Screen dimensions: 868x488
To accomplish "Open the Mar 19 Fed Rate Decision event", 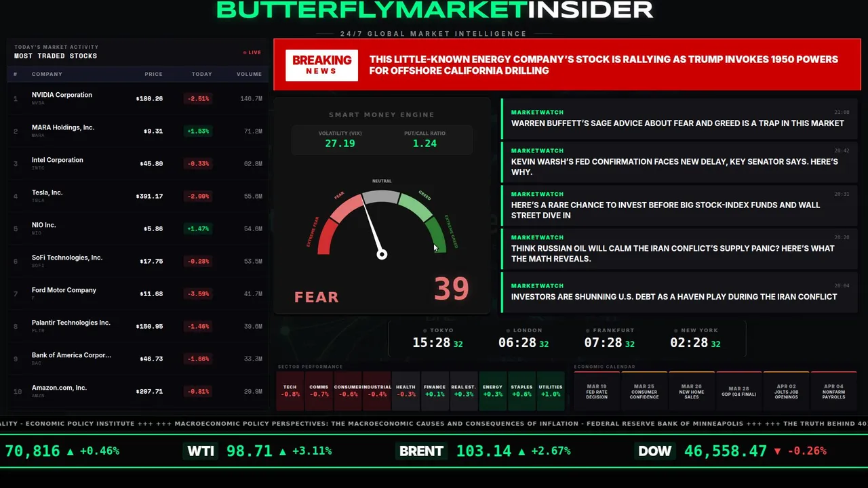I will click(597, 391).
